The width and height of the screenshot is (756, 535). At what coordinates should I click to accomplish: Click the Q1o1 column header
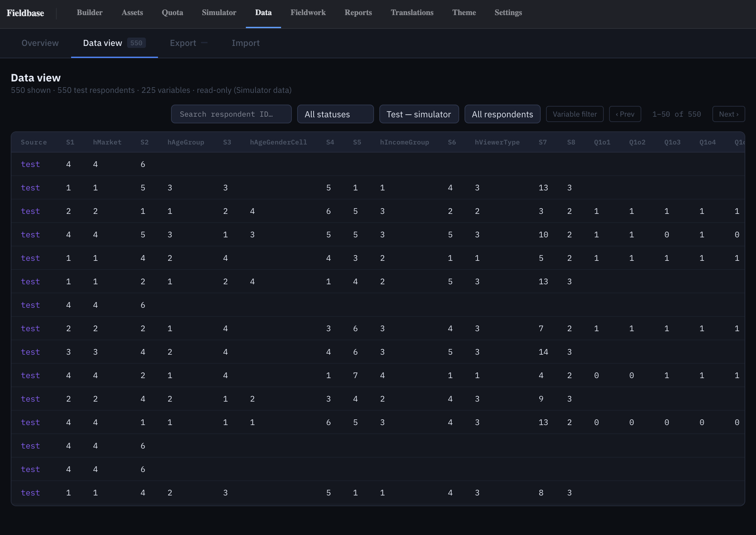click(602, 142)
